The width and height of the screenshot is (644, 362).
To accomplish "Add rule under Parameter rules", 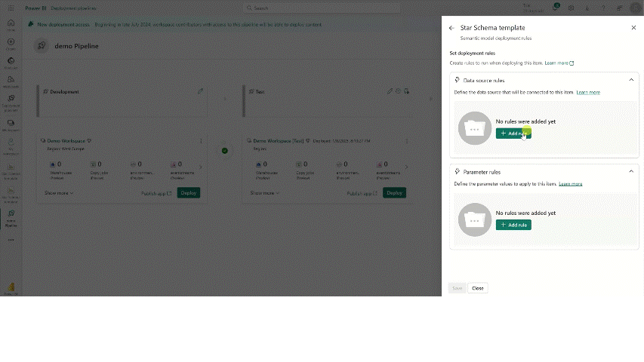I will pos(513,225).
